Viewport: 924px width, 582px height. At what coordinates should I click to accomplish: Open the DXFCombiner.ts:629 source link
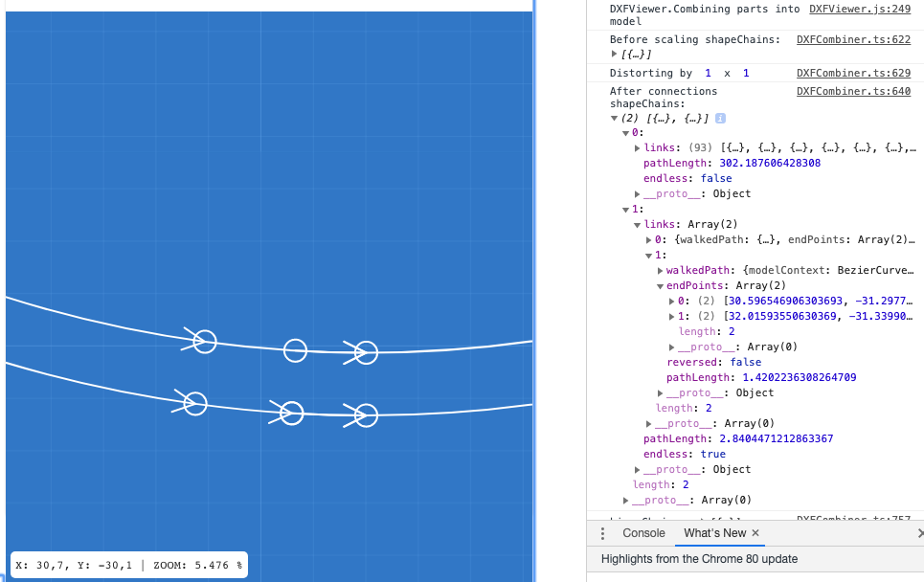tap(853, 73)
